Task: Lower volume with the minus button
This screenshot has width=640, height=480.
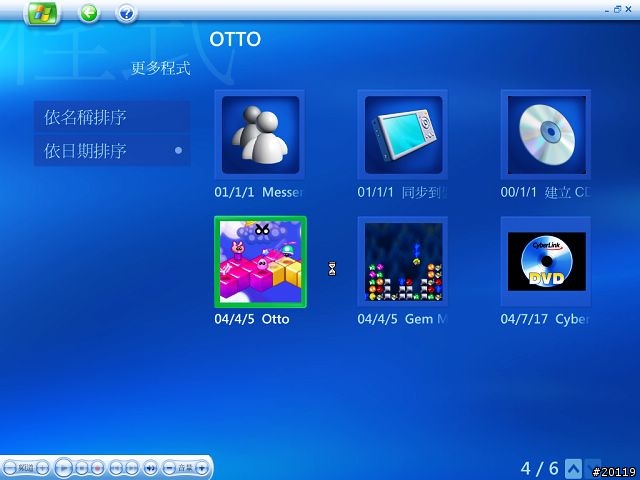Action: [169, 468]
